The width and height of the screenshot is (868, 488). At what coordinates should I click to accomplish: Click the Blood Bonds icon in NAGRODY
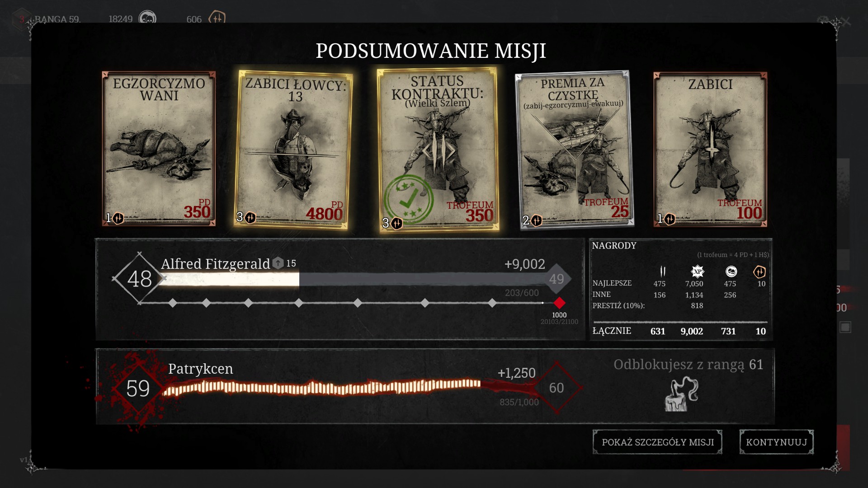click(759, 272)
